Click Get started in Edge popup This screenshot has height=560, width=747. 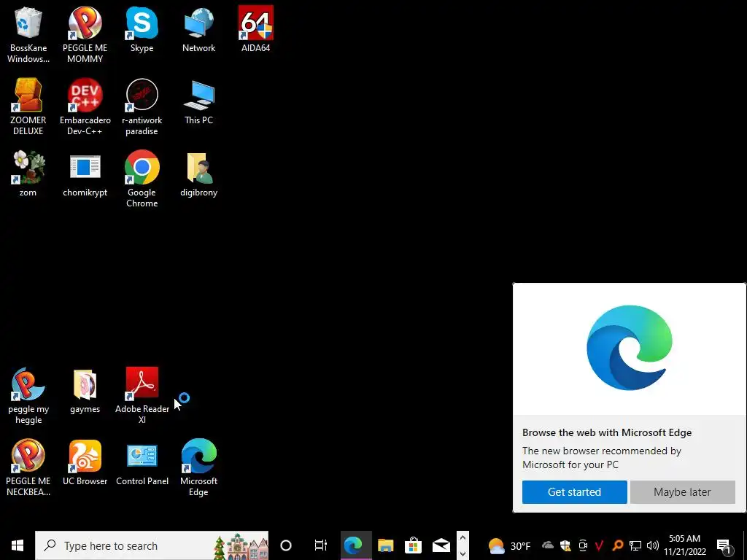[574, 492]
